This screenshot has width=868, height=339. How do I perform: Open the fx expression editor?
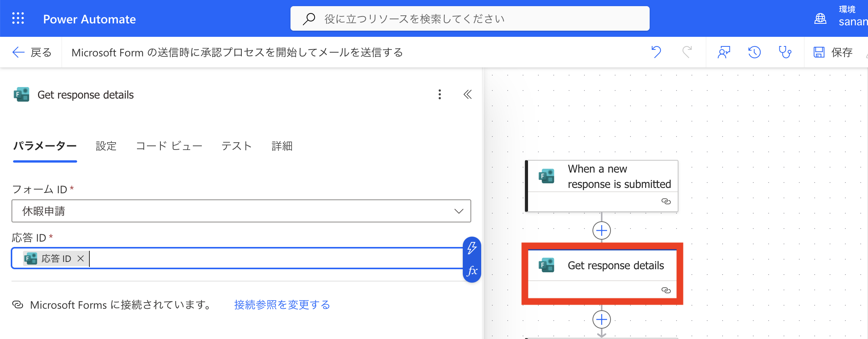472,271
